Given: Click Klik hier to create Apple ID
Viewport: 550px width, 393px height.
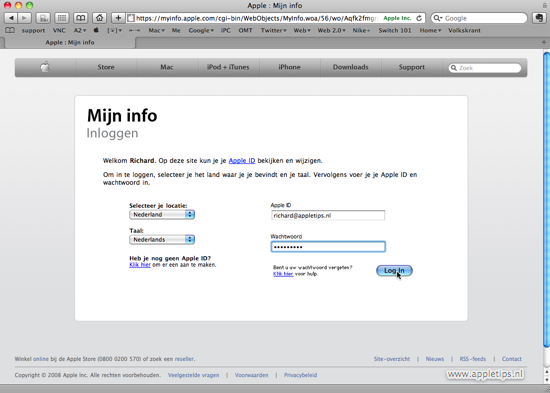Looking at the screenshot, I should coord(140,265).
